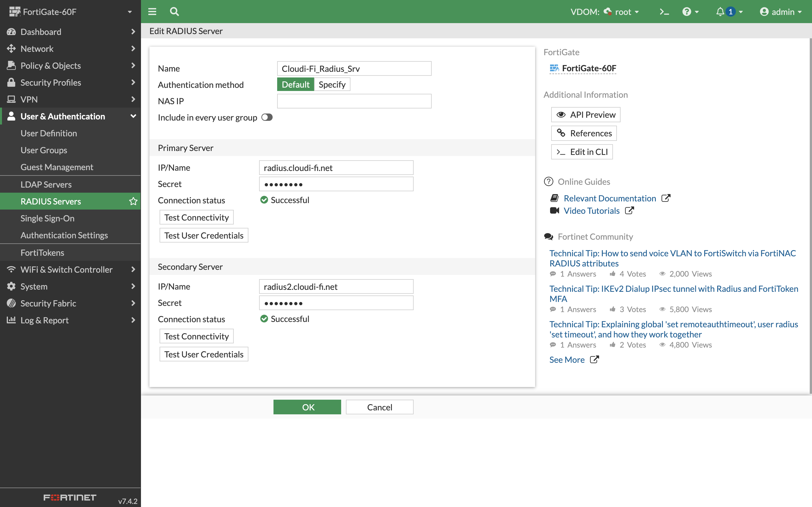
Task: Click Edit in CLI
Action: point(582,152)
